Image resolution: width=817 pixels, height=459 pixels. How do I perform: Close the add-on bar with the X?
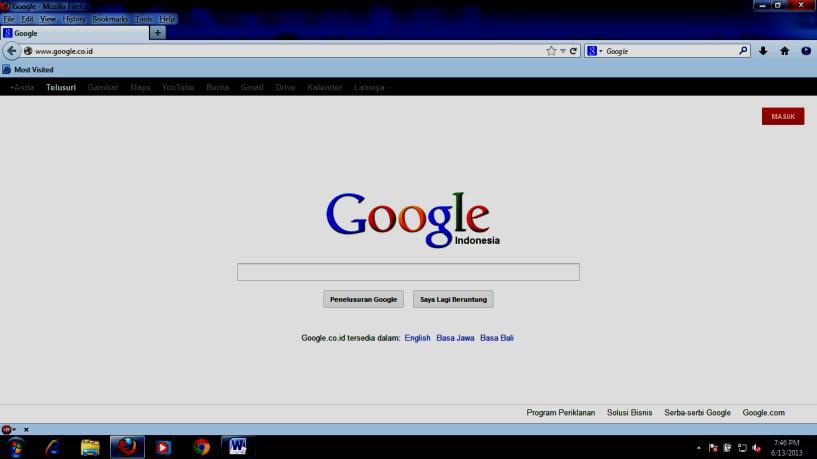pos(26,430)
